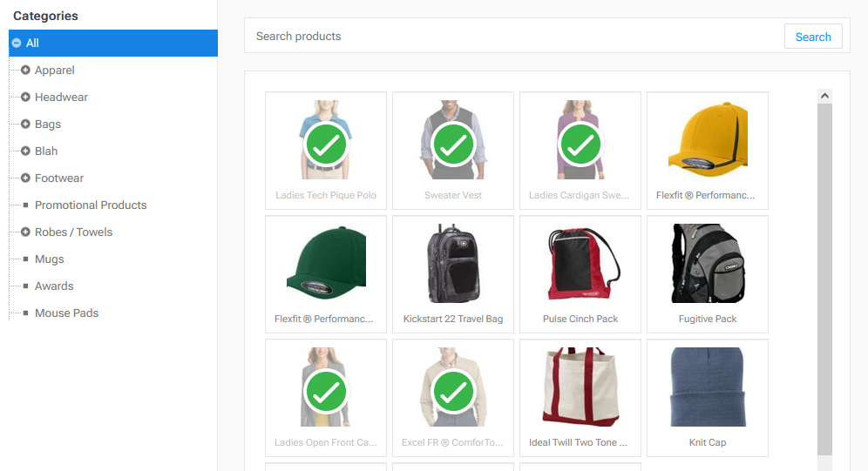Open the Promotional Products category
The width and height of the screenshot is (868, 471).
pyautogui.click(x=91, y=205)
